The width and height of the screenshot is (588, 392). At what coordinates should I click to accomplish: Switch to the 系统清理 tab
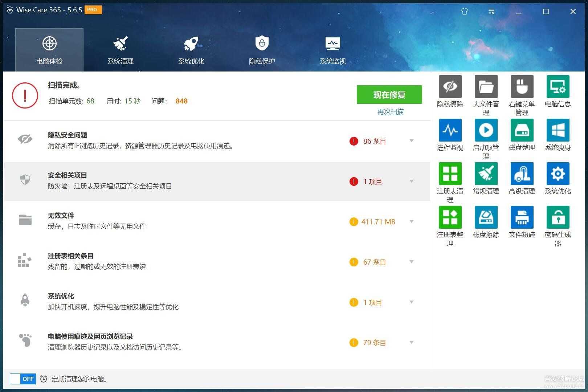(x=120, y=50)
